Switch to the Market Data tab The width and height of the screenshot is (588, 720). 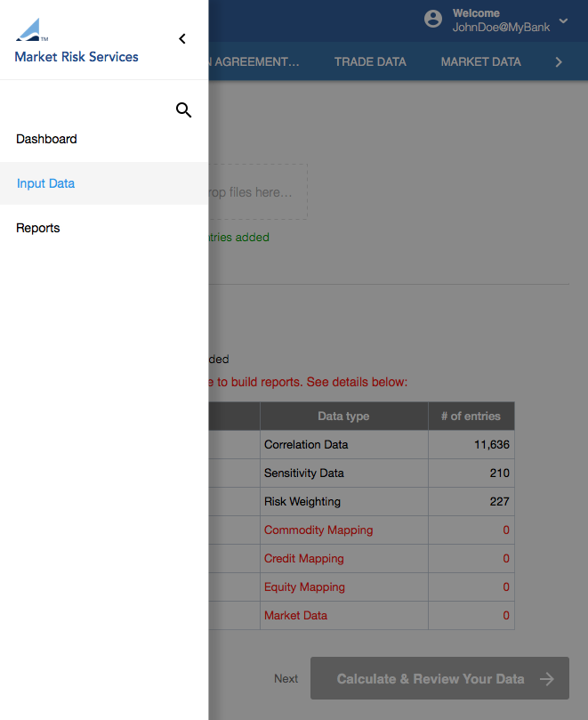(481, 62)
